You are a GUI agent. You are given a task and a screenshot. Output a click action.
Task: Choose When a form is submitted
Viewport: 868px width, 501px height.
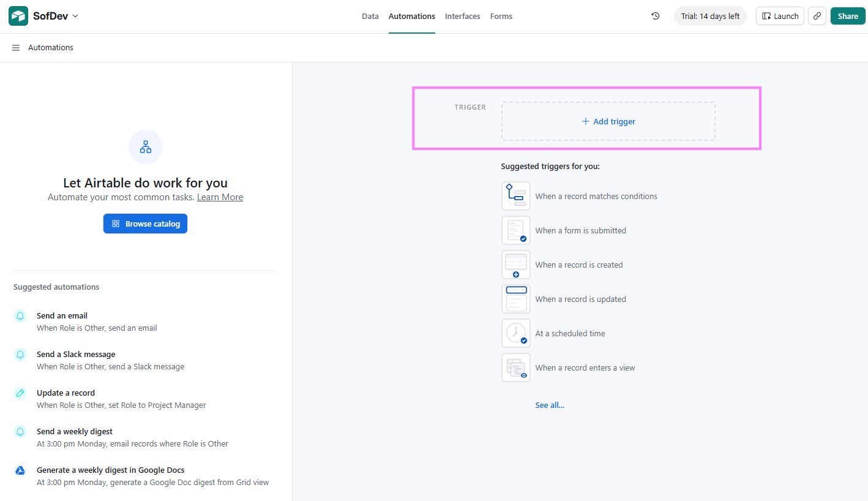tap(581, 231)
